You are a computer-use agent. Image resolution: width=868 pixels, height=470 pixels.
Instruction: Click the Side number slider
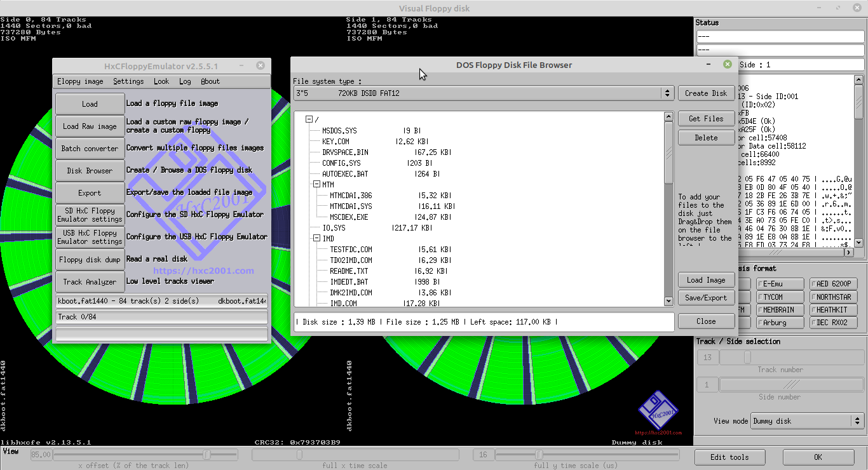coord(791,385)
